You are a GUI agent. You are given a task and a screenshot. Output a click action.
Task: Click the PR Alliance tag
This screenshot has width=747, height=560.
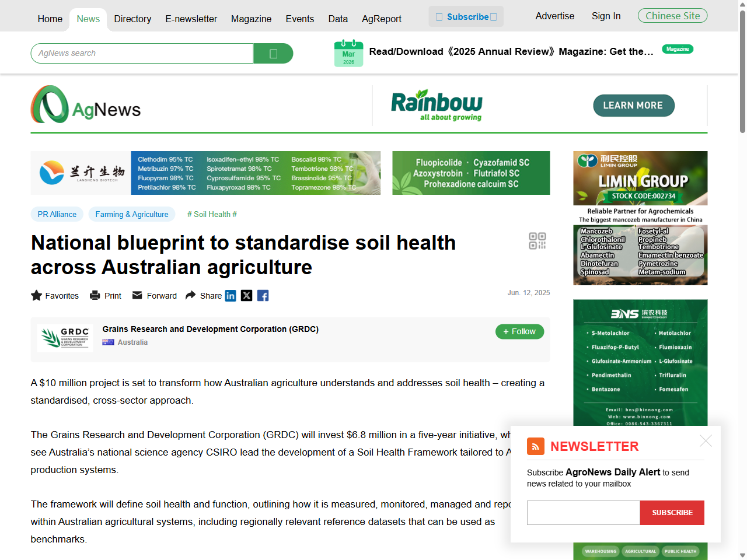click(57, 214)
